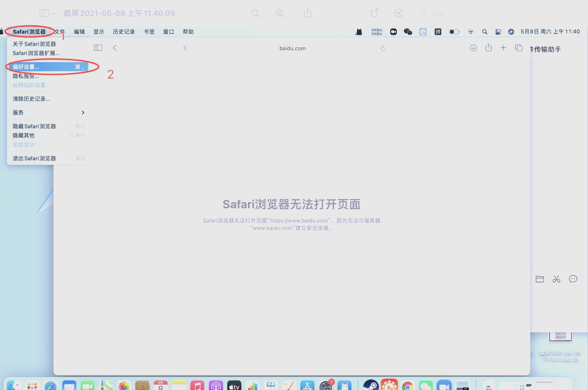Toggle Safari sidebar button
This screenshot has width=588, height=390.
pyautogui.click(x=98, y=48)
